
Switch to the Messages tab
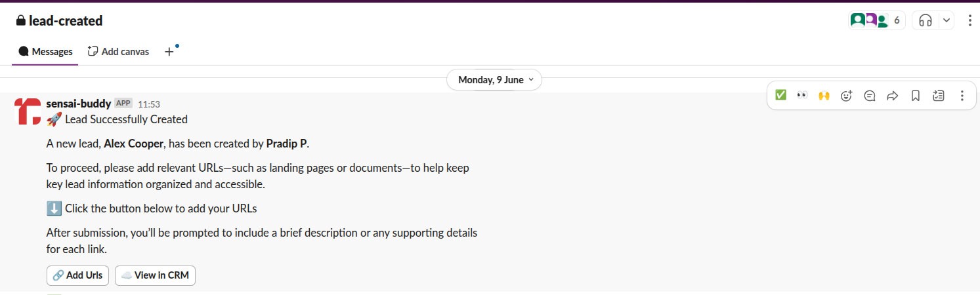click(x=45, y=51)
